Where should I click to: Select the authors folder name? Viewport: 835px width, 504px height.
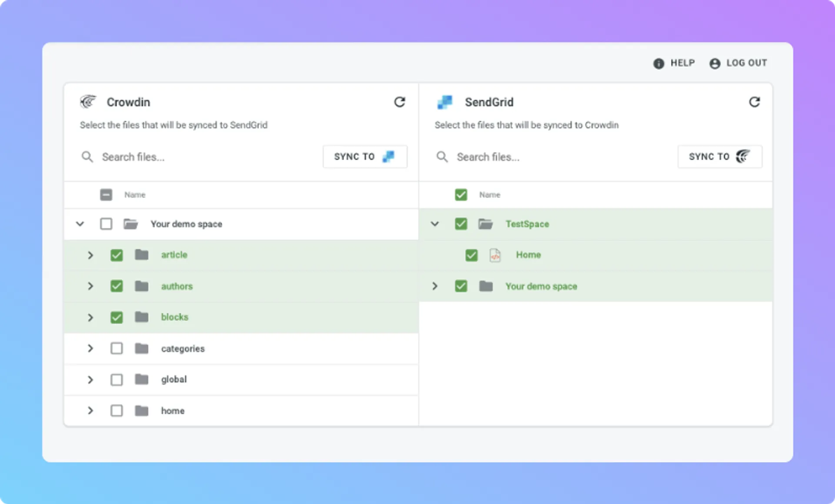(177, 286)
